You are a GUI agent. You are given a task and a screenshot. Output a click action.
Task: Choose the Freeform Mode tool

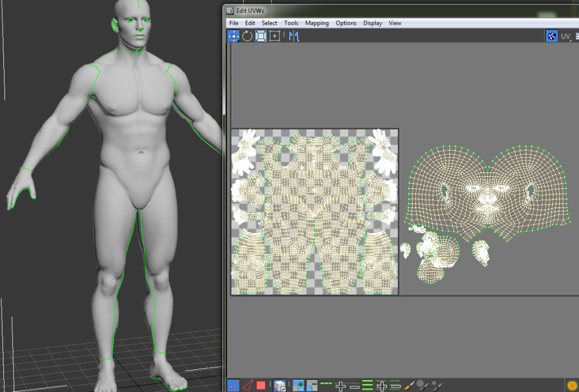275,36
